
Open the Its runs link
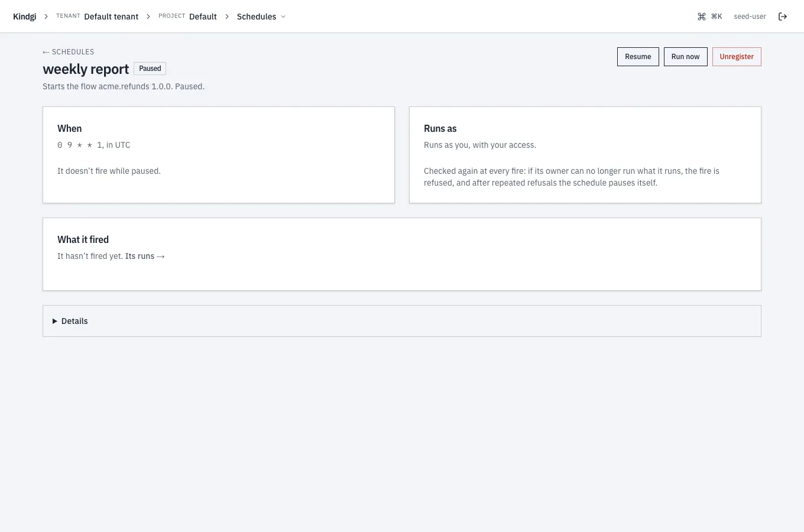tap(145, 256)
